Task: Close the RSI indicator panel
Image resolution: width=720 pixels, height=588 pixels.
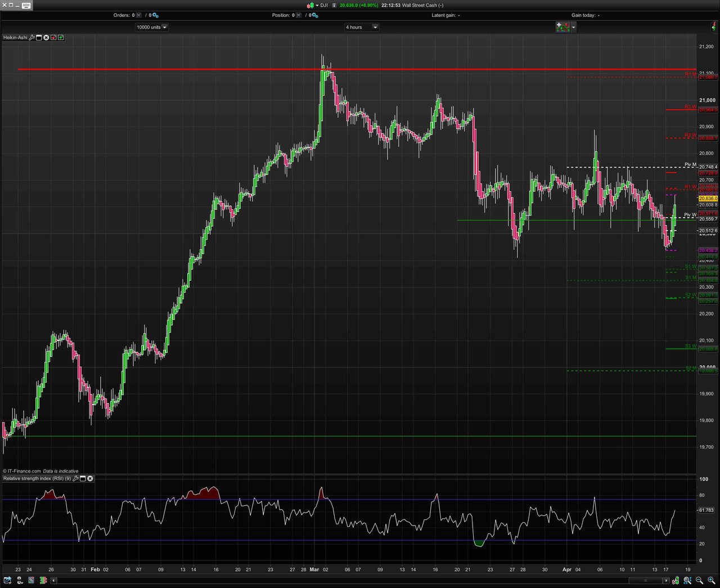Action: [90, 479]
